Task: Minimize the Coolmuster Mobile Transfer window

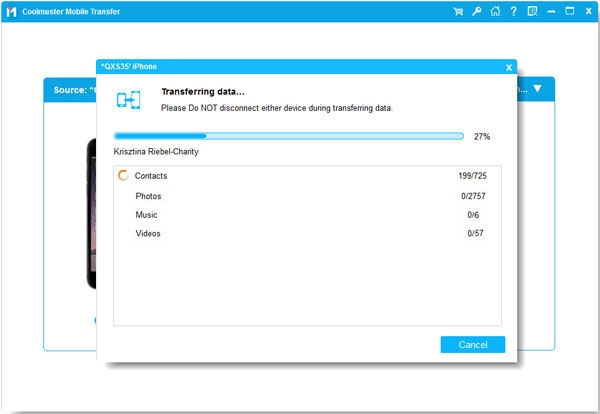Action: [551, 11]
